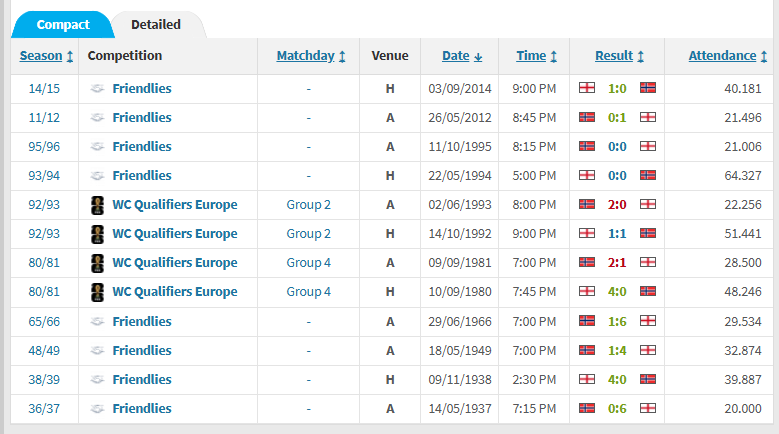Open WC Qualifiers Europe link for 10/09/1980
Image resolution: width=779 pixels, height=434 pixels.
175,291
